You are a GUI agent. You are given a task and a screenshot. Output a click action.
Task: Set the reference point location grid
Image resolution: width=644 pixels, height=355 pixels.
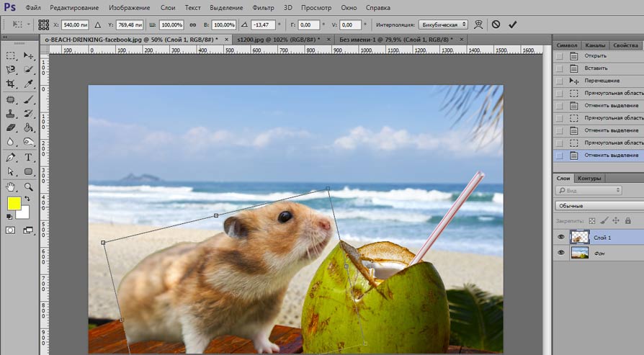click(43, 24)
